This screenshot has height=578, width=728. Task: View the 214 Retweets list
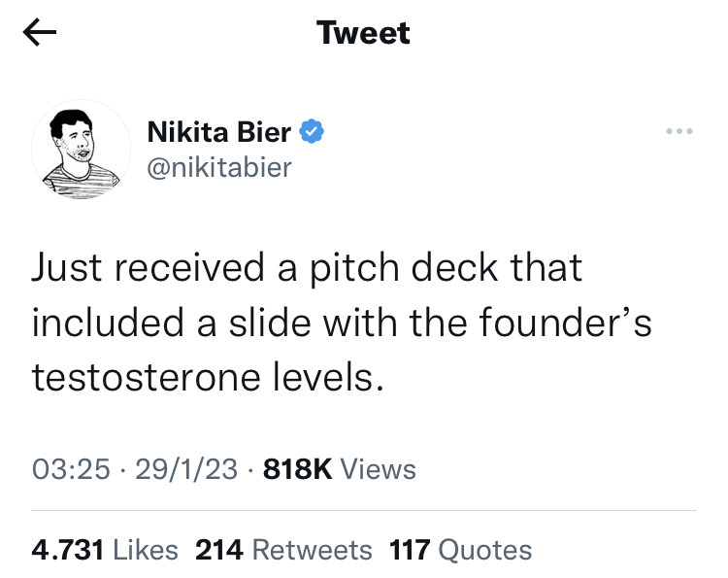pos(283,550)
